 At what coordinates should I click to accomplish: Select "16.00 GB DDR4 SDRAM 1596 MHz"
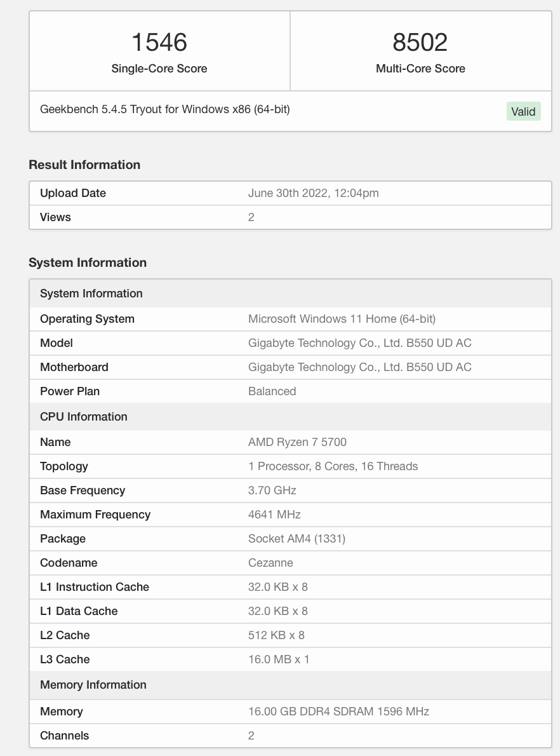[338, 711]
